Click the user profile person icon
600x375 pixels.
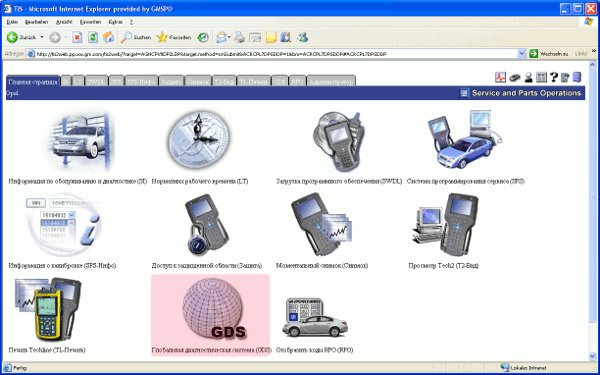[528, 78]
